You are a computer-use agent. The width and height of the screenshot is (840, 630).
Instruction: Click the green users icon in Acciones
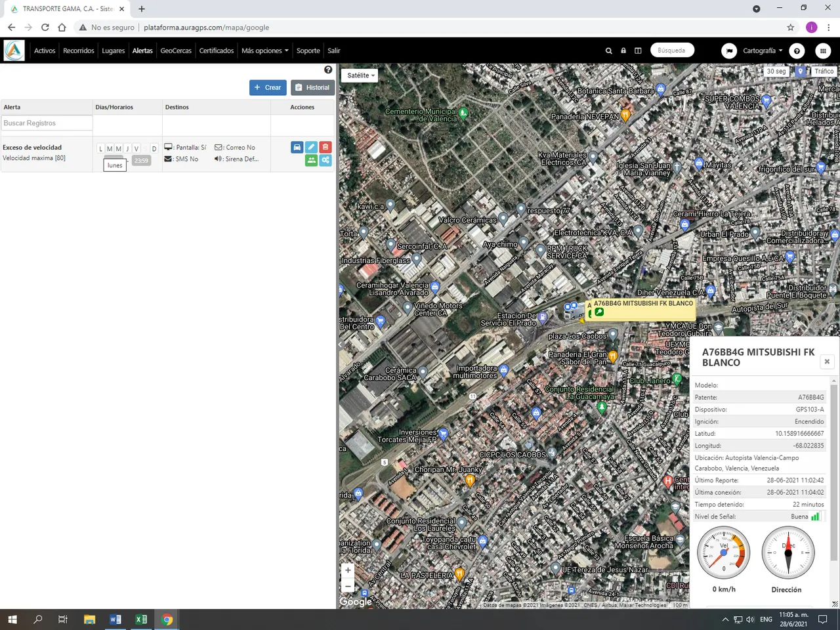click(311, 160)
